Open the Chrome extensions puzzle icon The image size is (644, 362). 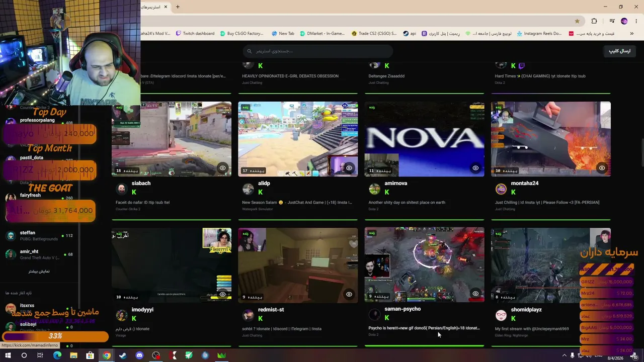click(x=594, y=21)
